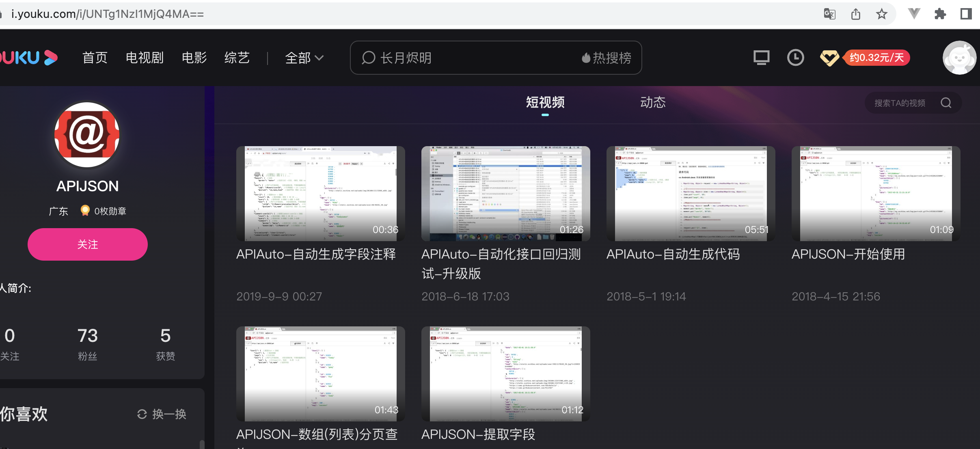This screenshot has width=980, height=449.
Task: Click the share page icon
Action: pos(856,14)
